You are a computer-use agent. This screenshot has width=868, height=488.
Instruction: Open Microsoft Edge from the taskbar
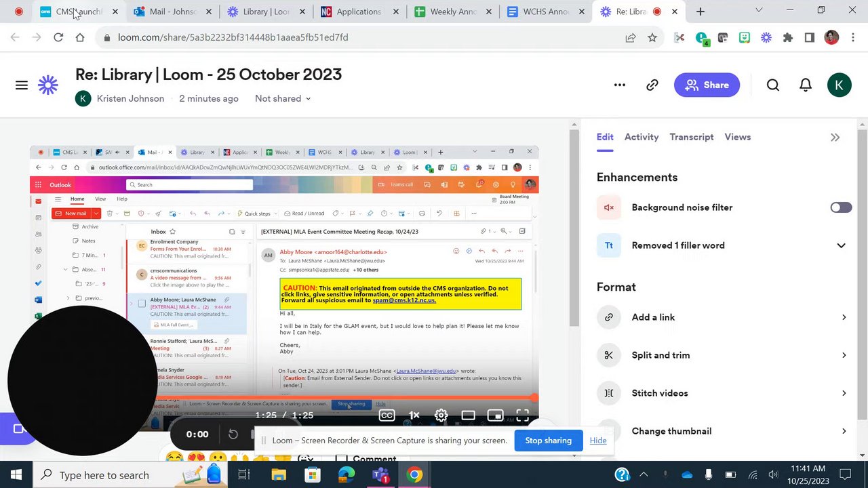point(346,475)
